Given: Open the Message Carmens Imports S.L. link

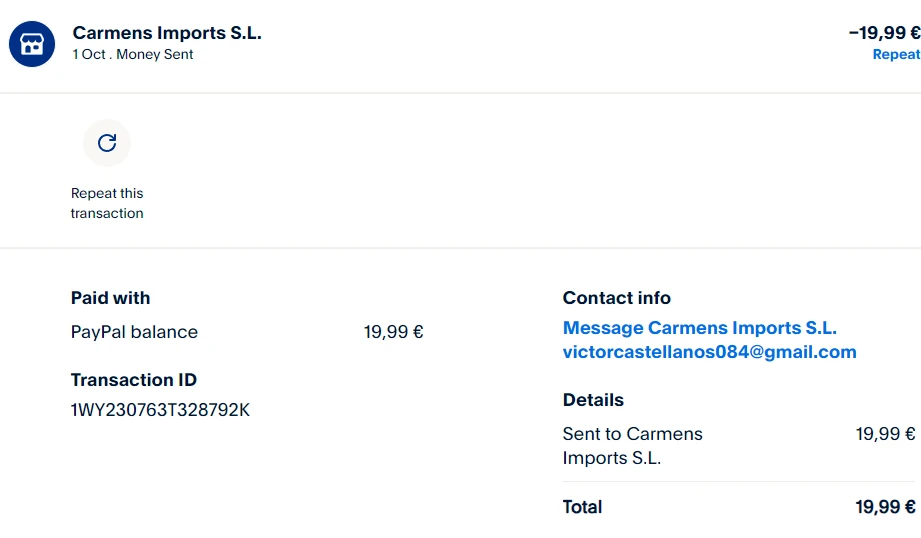Looking at the screenshot, I should (x=699, y=328).
